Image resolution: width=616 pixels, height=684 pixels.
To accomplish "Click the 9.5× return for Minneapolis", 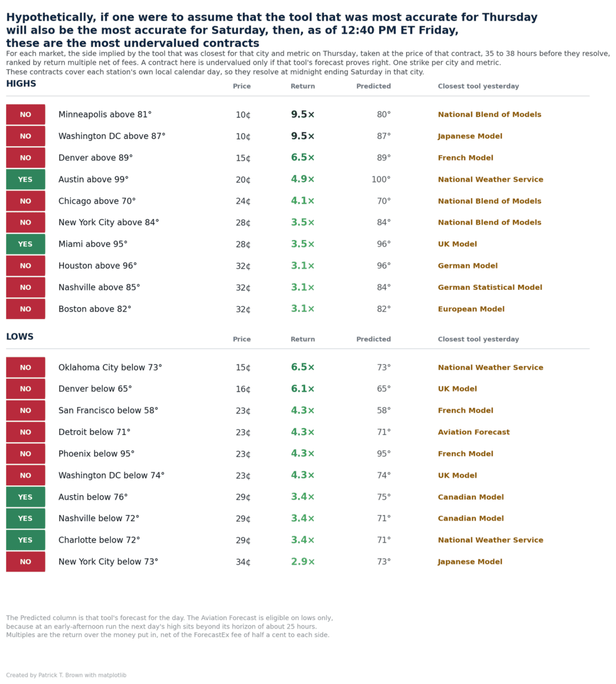I will click(x=303, y=115).
